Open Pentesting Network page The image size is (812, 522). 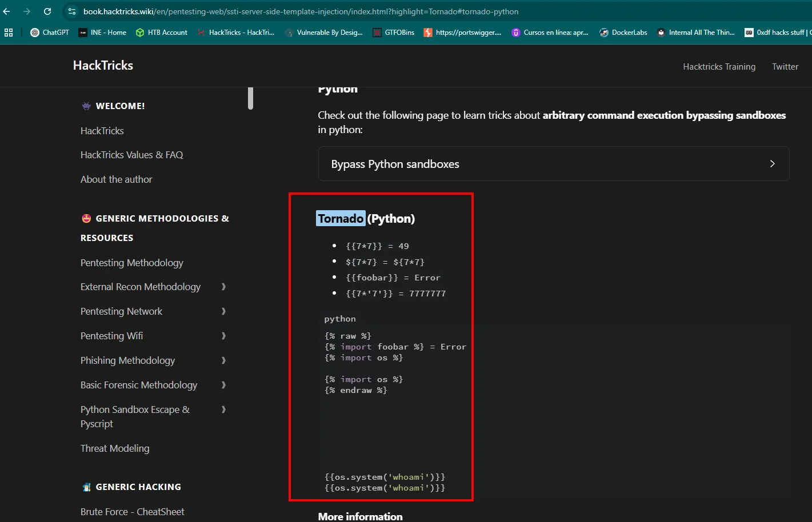(x=122, y=311)
